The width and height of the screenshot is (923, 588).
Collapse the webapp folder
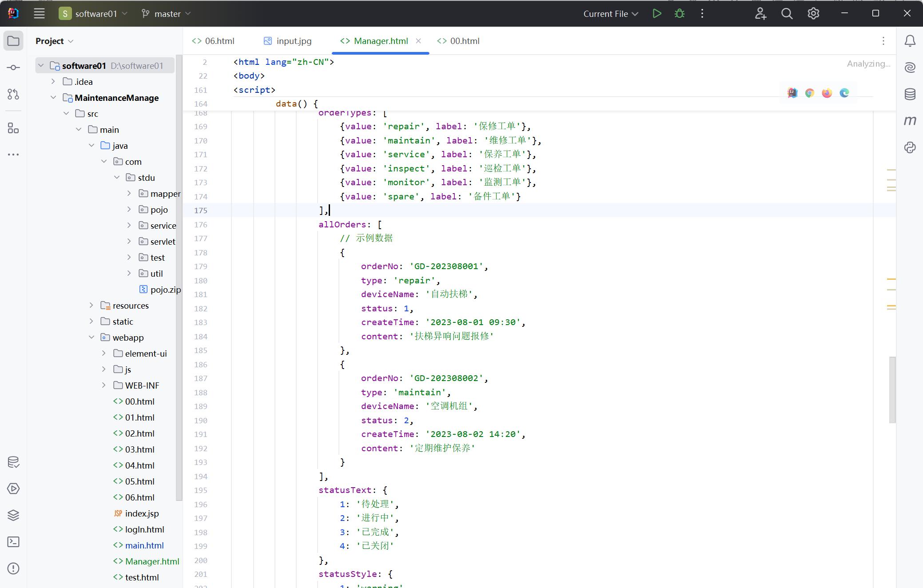[92, 338]
